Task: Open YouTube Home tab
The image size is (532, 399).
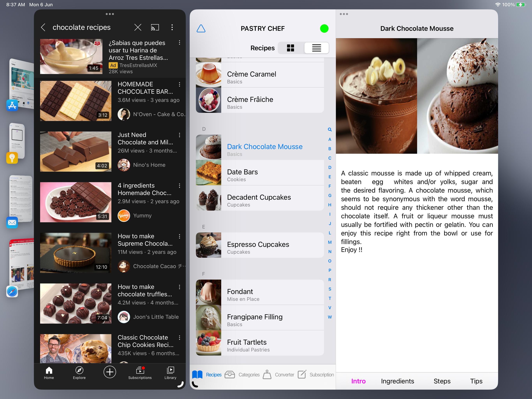Action: (49, 373)
